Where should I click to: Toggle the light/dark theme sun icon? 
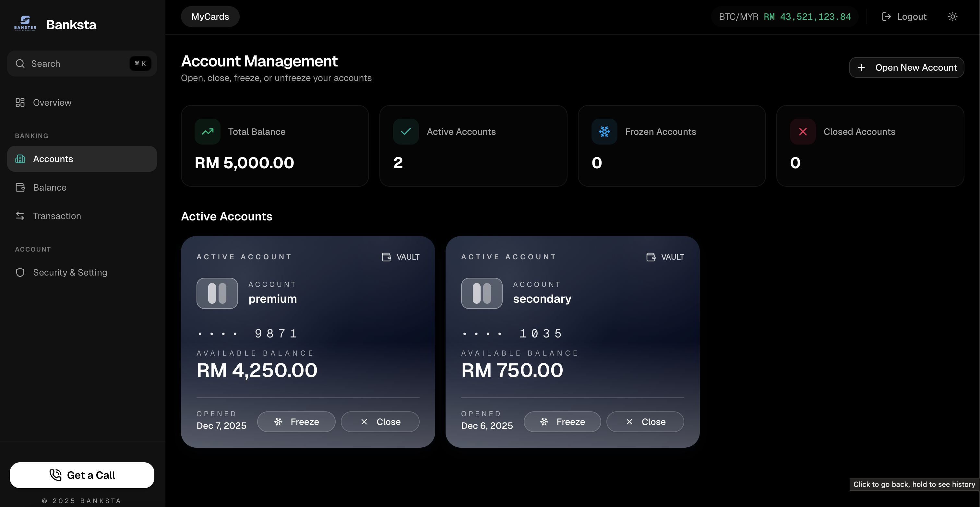[x=952, y=17]
